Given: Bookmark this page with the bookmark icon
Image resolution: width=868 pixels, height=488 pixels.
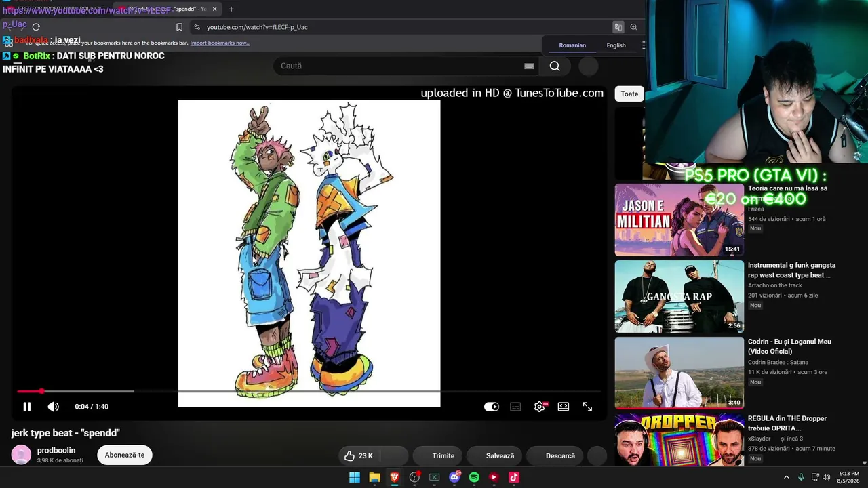Looking at the screenshot, I should (x=179, y=27).
